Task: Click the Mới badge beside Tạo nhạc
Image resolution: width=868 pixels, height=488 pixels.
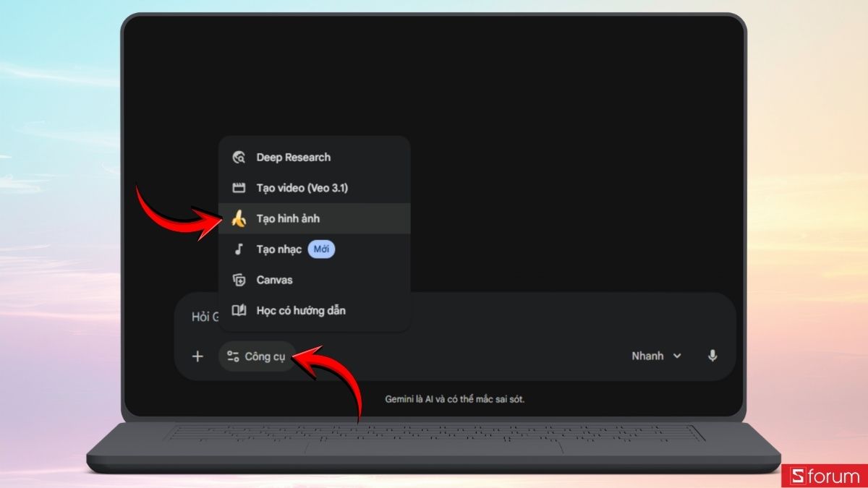Action: (x=321, y=249)
